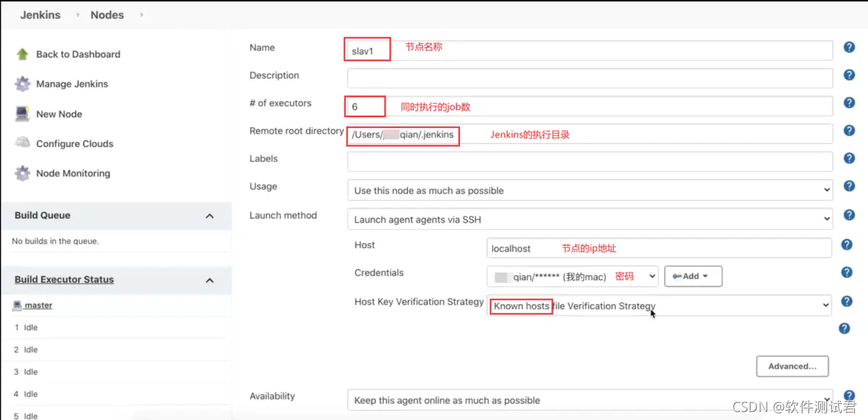
Task: Click the Host field containing localhost
Action: click(x=660, y=248)
